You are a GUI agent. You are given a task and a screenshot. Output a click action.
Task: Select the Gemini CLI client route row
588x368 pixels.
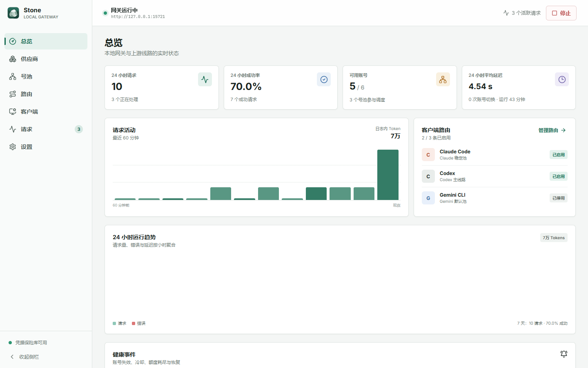click(494, 198)
